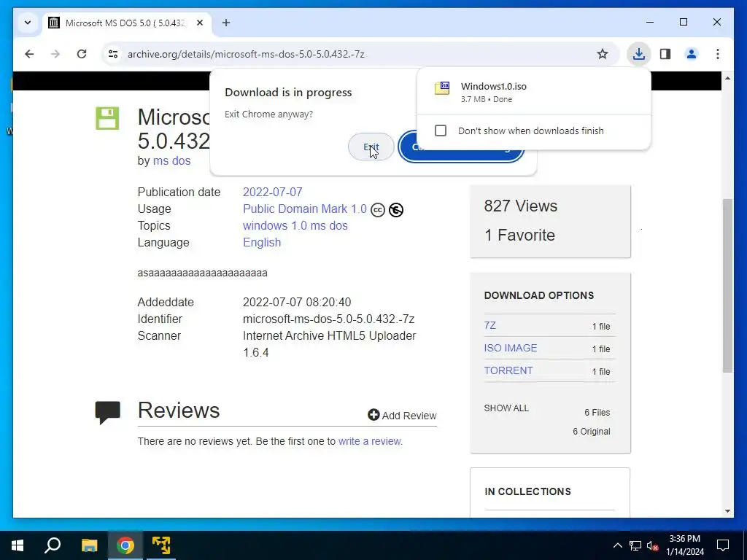This screenshot has width=747, height=560.
Task: Open the notification center icon
Action: pyautogui.click(x=723, y=545)
